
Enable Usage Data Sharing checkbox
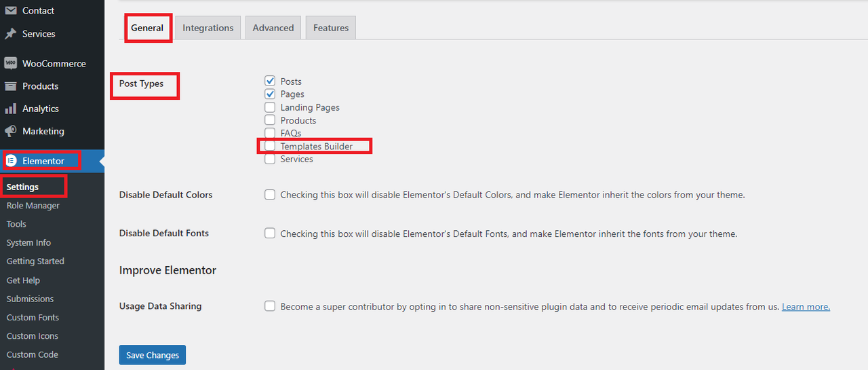(270, 306)
